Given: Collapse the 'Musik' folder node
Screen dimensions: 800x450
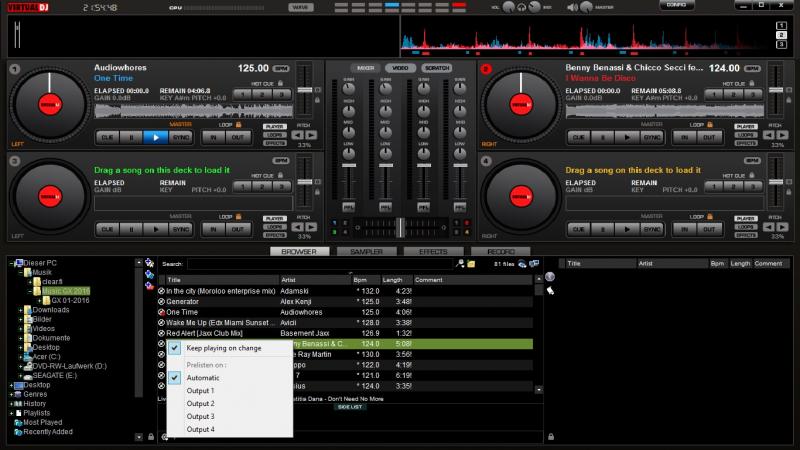Looking at the screenshot, I should point(21,272).
